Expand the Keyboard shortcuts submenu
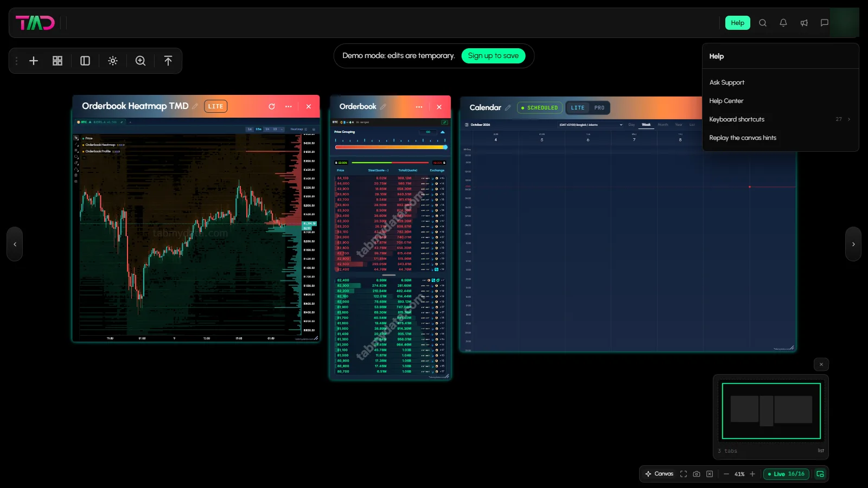The width and height of the screenshot is (868, 488). pos(781,119)
